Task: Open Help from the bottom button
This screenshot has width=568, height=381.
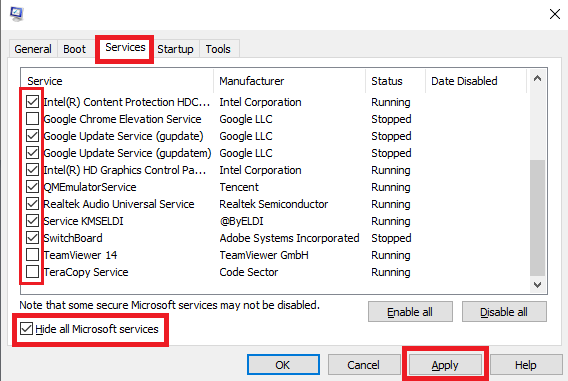Action: [x=526, y=365]
